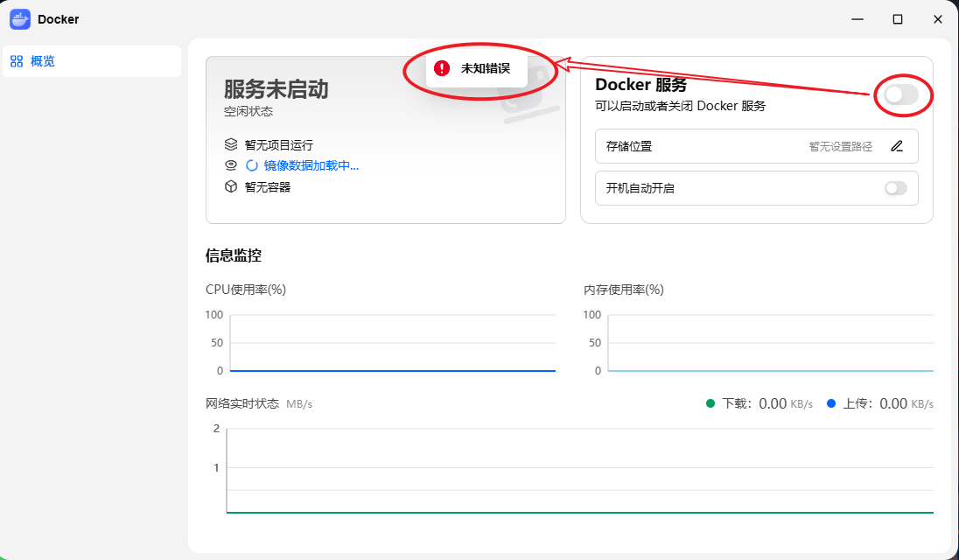Open the 镜像数据加载中... link
The image size is (959, 560).
point(311,165)
